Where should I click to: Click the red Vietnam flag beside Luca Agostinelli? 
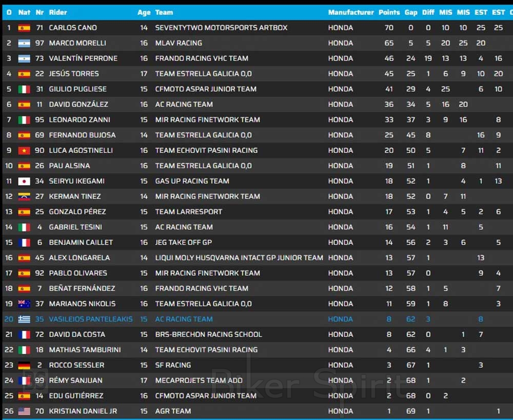24,150
